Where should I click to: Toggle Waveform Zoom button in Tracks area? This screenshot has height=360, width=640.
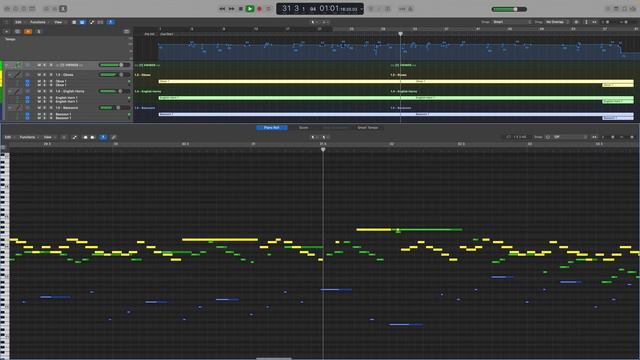tap(576, 22)
